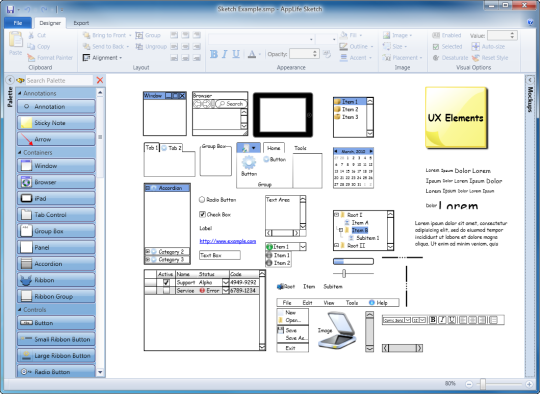Toggle Italic in the Appearance group
Viewport: 540px width, 394px height.
click(225, 54)
